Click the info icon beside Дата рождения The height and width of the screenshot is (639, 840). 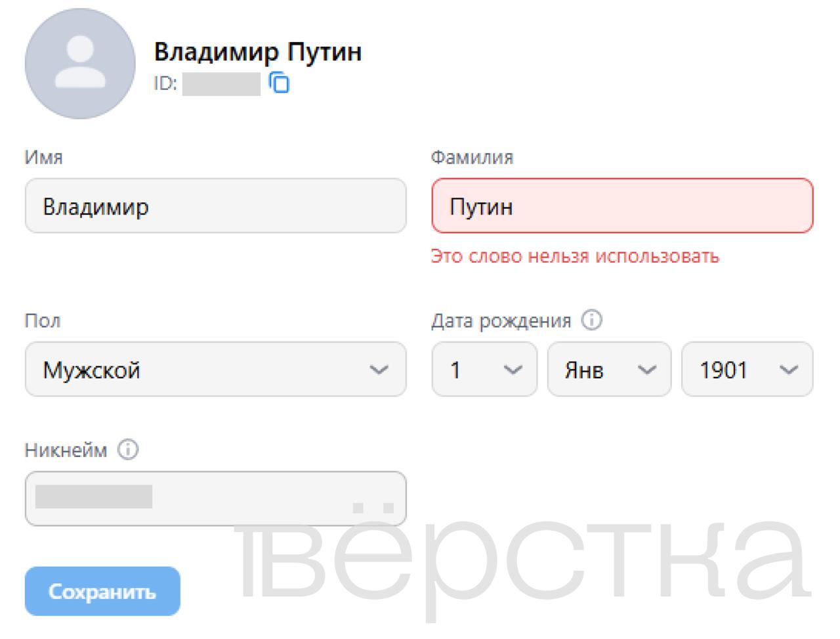click(x=592, y=320)
